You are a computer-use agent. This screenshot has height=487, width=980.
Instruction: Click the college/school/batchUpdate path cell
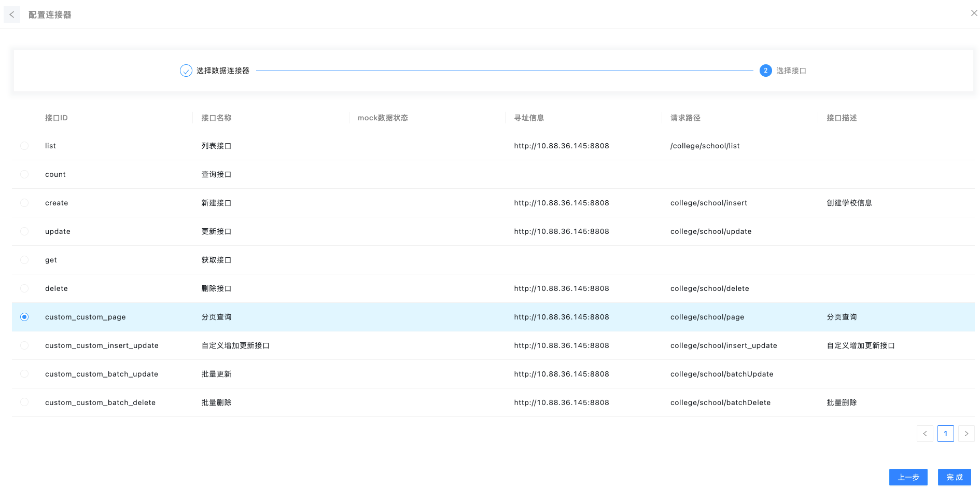tap(722, 374)
